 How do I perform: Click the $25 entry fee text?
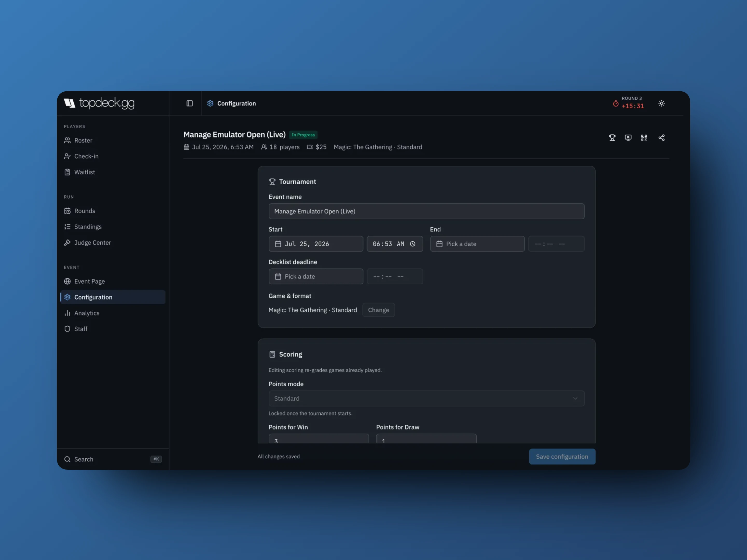coord(321,147)
